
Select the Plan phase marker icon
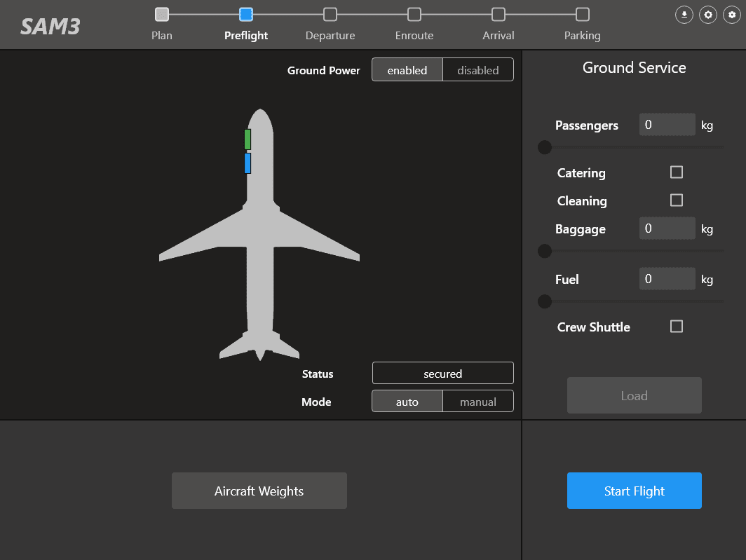tap(162, 13)
